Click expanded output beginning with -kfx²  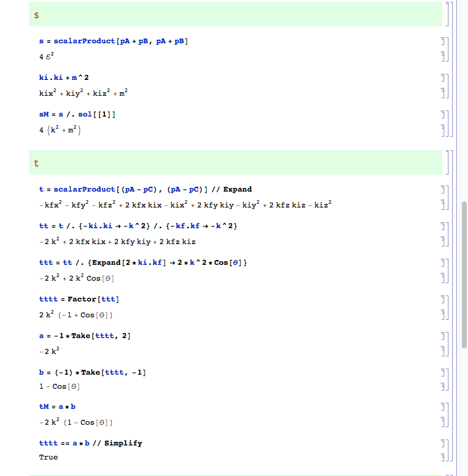pos(185,204)
